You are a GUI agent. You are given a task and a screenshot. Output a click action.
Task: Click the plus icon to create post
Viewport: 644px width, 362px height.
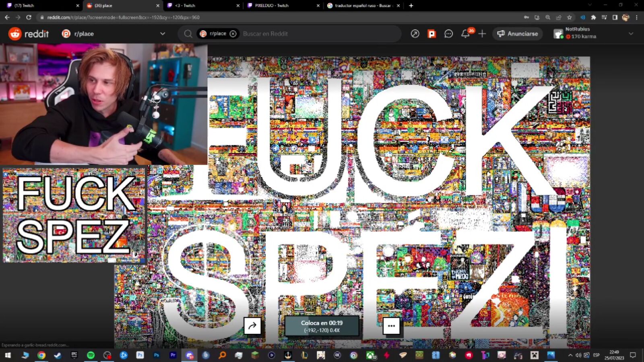[482, 34]
